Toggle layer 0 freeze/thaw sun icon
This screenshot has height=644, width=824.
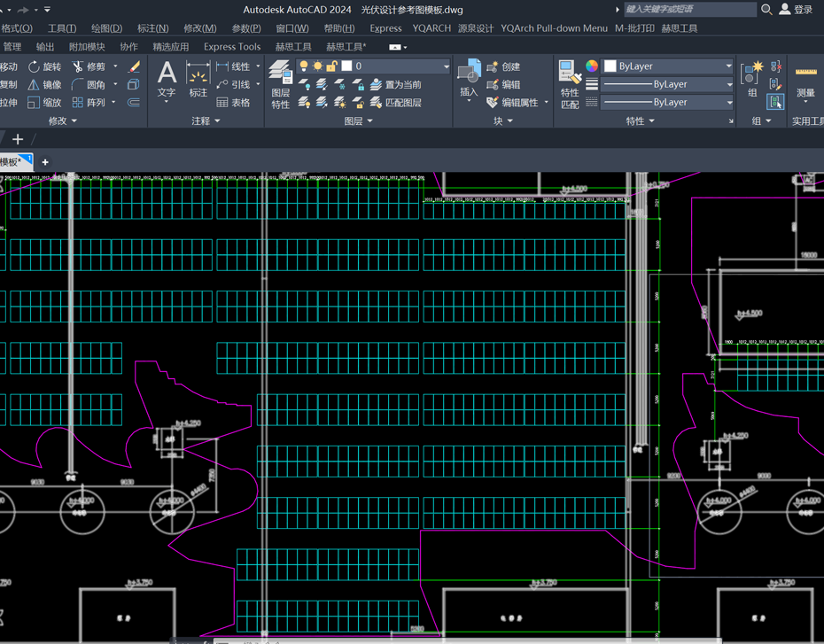click(318, 66)
